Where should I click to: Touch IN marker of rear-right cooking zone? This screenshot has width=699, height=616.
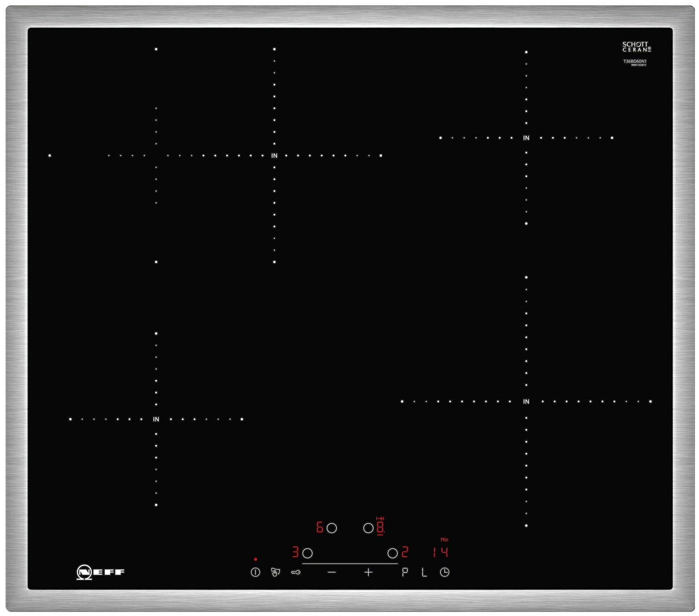coord(526,138)
